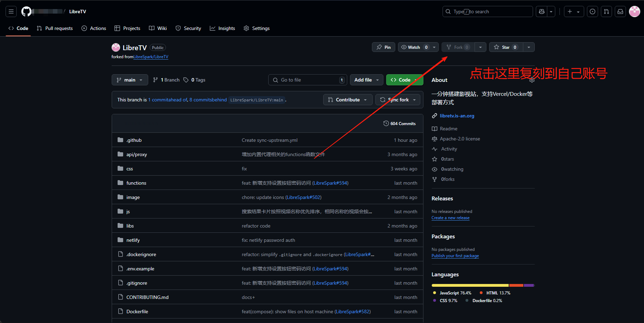
Task: Open the Sync fork dropdown
Action: (398, 100)
